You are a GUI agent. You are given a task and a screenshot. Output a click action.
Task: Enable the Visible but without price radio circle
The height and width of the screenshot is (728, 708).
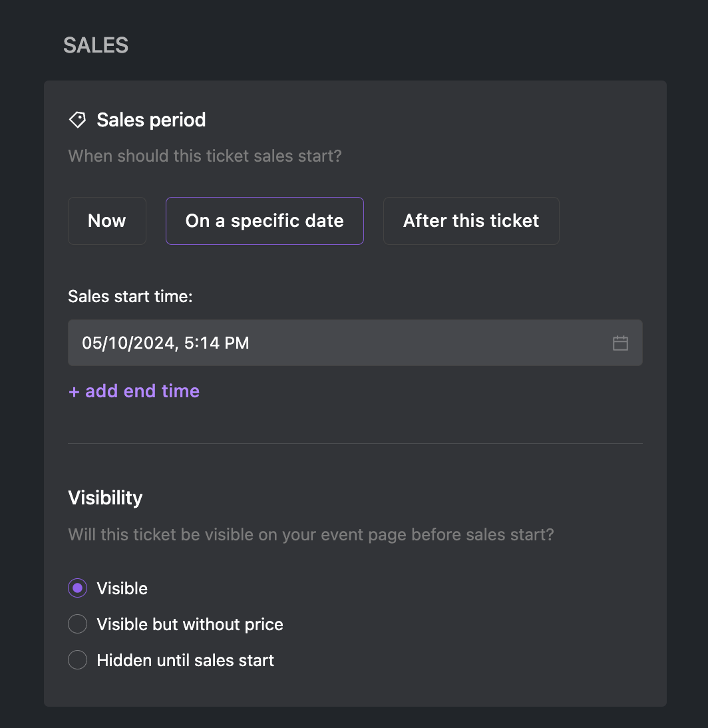(x=78, y=624)
